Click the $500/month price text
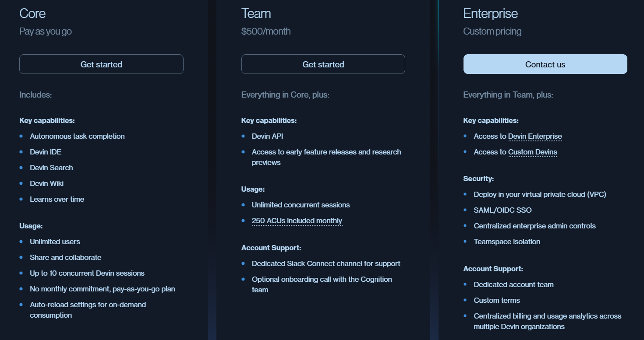 pyautogui.click(x=266, y=32)
